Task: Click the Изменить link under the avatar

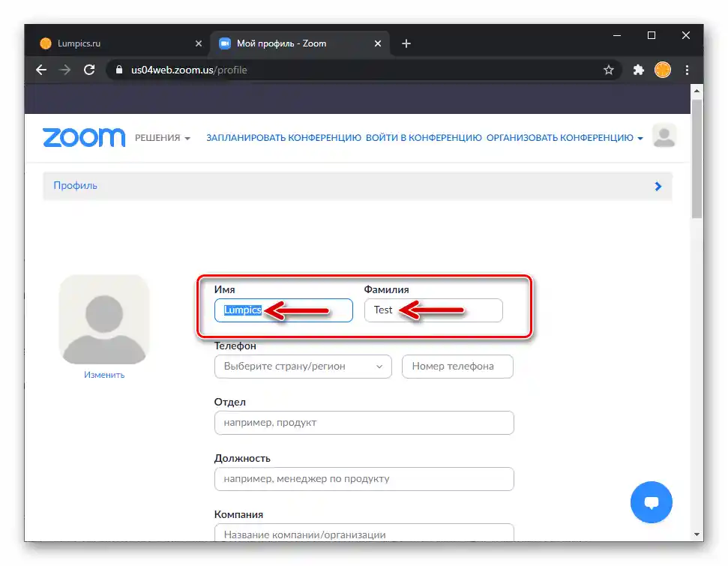Action: pyautogui.click(x=104, y=375)
